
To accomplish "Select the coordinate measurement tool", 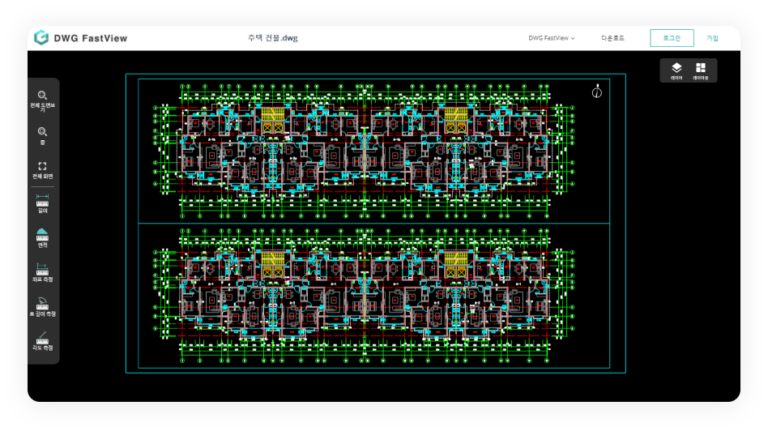I will click(x=43, y=272).
